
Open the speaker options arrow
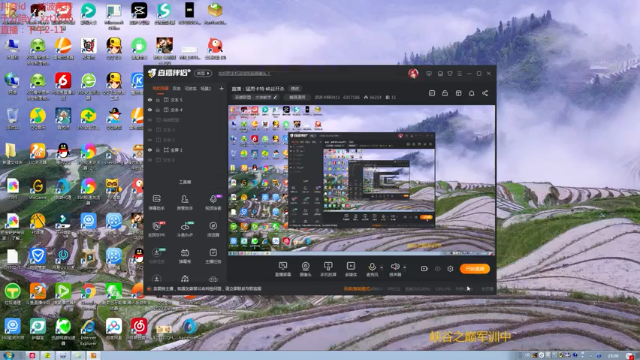[x=404, y=268]
